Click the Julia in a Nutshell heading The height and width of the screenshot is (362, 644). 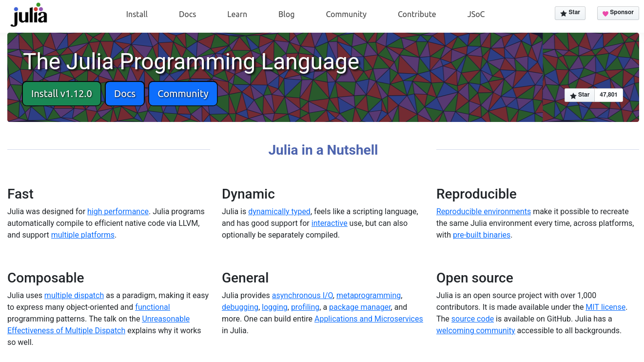pos(323,150)
